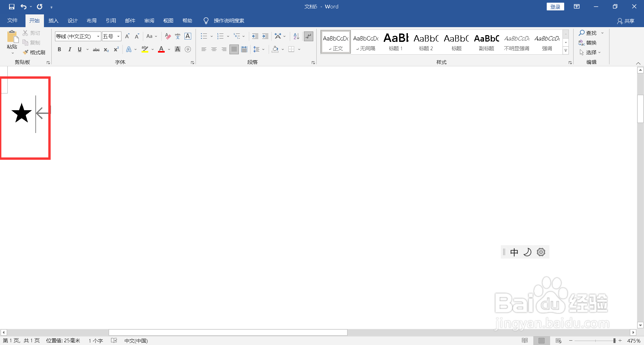Apply character shading with the gray A icon
The height and width of the screenshot is (345, 644).
click(x=178, y=49)
